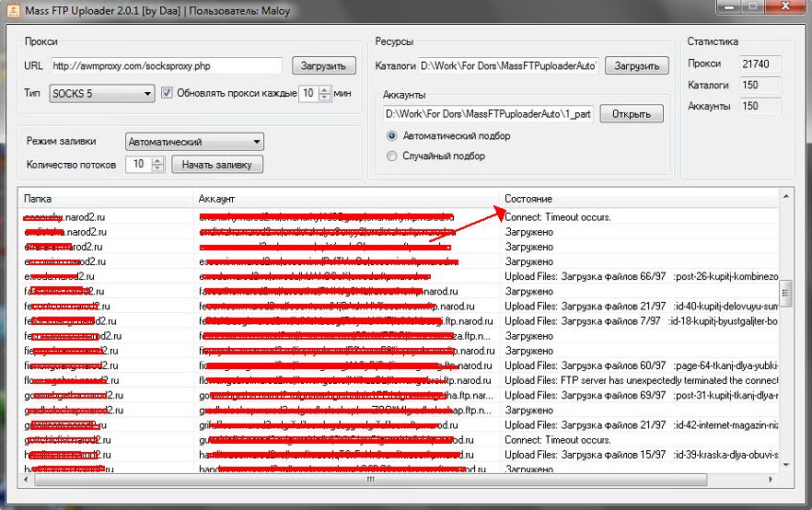Click the Начать заливку button
The image size is (812, 510).
pyautogui.click(x=217, y=164)
